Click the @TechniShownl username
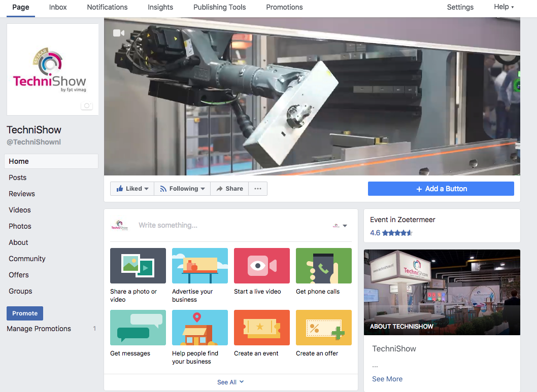The width and height of the screenshot is (537, 392). coord(34,142)
